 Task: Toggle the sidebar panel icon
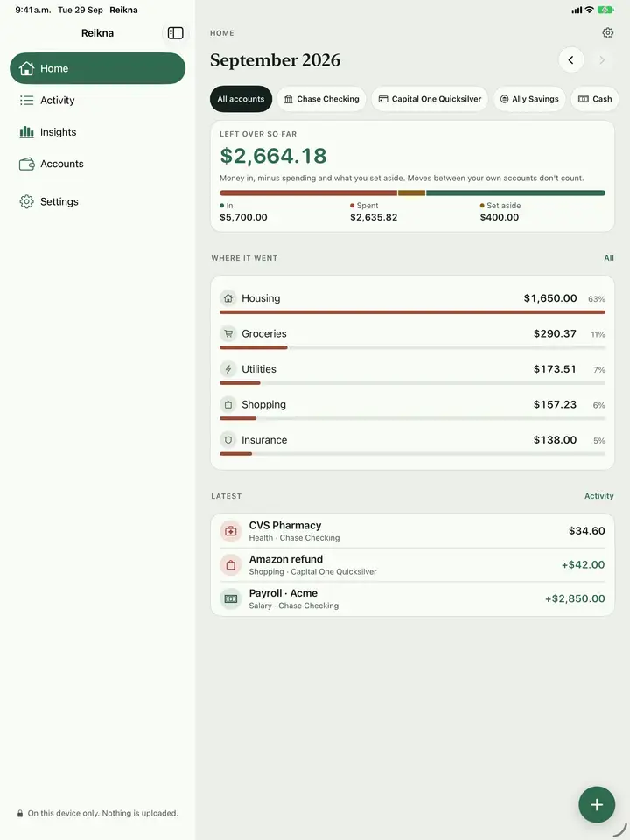[x=175, y=33]
